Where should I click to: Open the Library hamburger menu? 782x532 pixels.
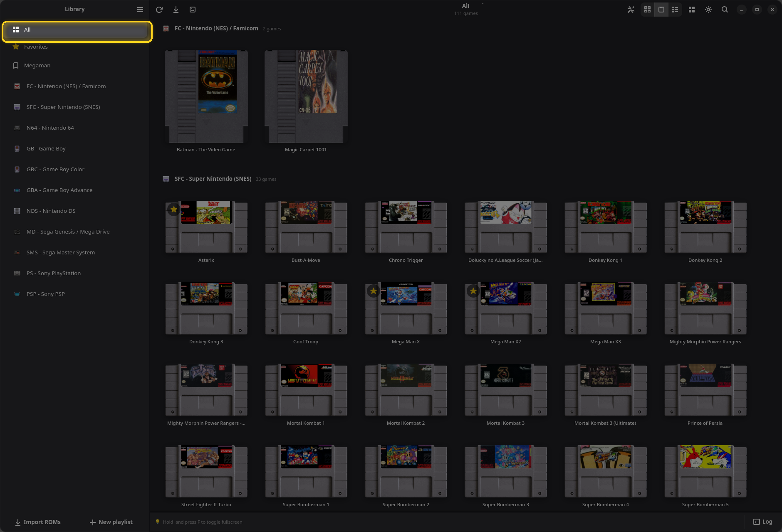[140, 10]
